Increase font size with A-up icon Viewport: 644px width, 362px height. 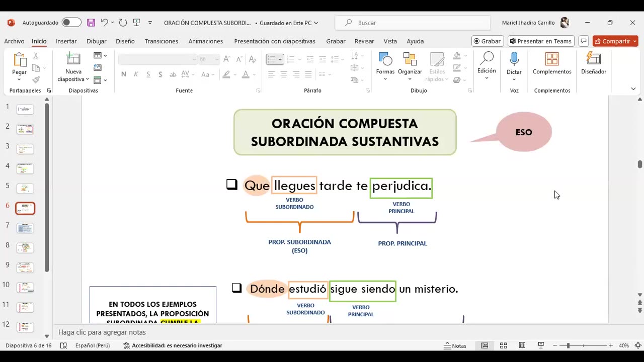click(227, 59)
